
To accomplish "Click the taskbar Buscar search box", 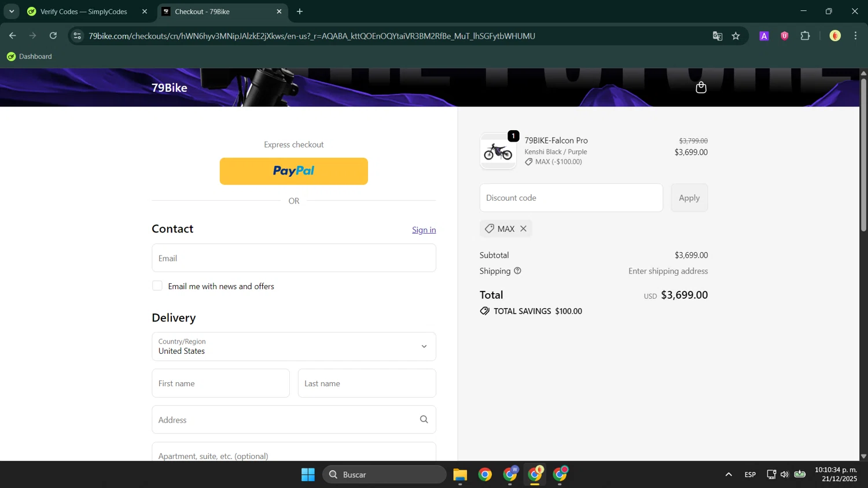I will pyautogui.click(x=384, y=475).
